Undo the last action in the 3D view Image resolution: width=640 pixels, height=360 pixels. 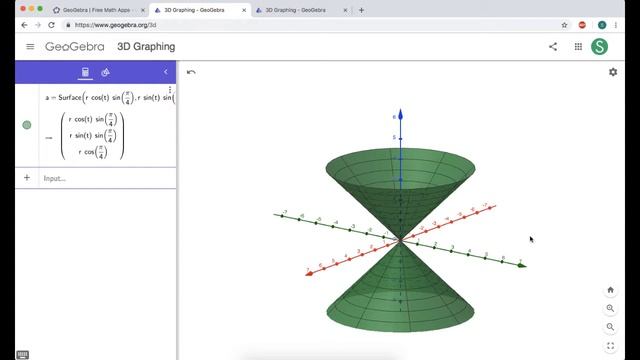191,72
